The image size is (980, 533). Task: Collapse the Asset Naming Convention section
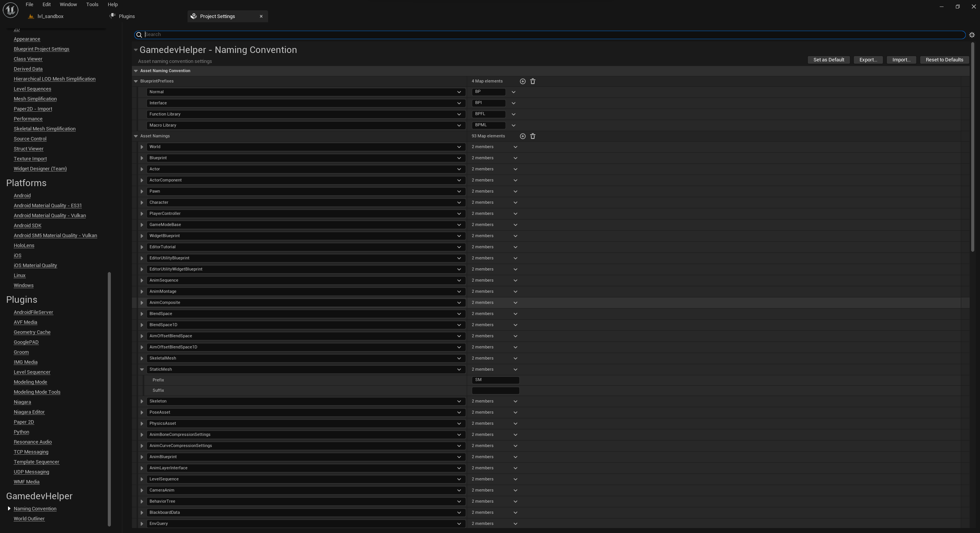click(136, 71)
